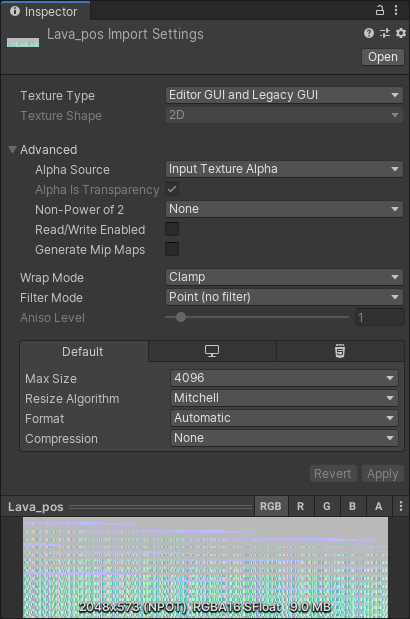Open the Non-Power of 2 dropdown
Viewport: 410px width, 619px height.
pyautogui.click(x=284, y=209)
